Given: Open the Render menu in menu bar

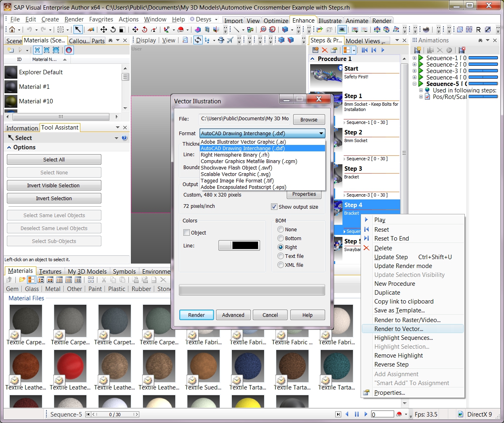Looking at the screenshot, I should 74,19.
